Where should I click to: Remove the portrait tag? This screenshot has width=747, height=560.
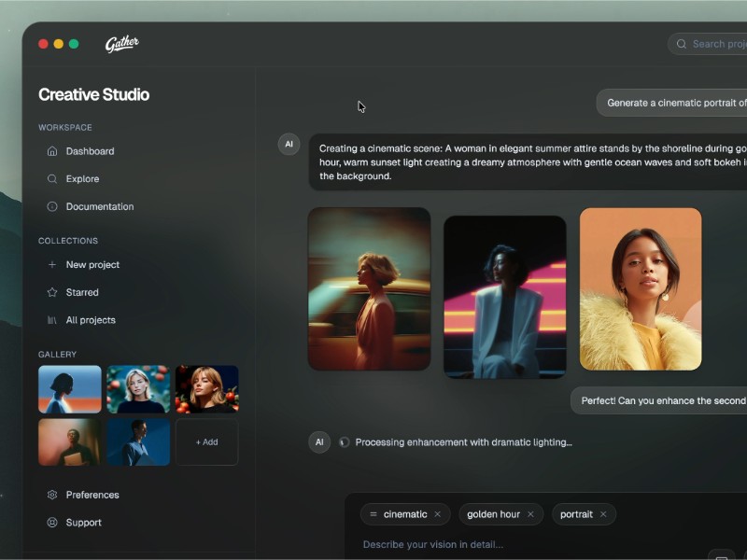click(605, 513)
